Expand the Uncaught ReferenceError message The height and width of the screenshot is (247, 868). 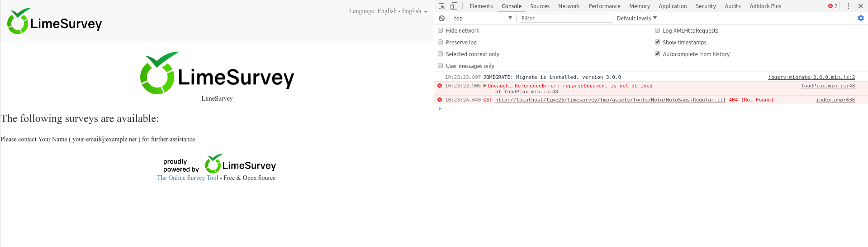[485, 86]
